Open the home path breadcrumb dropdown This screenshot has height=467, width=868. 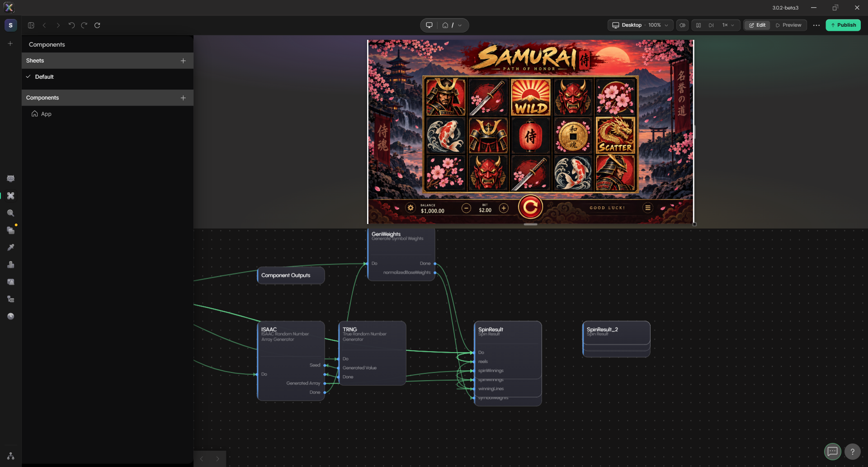click(x=452, y=25)
